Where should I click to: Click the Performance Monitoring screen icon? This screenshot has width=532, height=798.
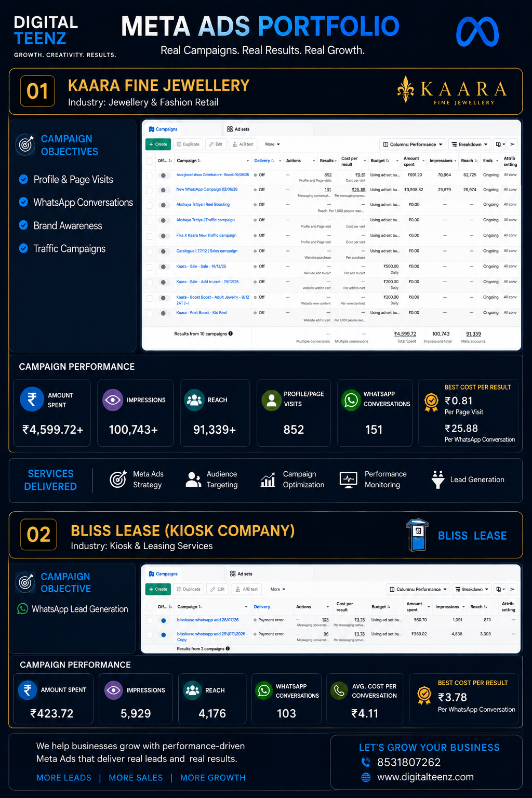click(x=348, y=480)
